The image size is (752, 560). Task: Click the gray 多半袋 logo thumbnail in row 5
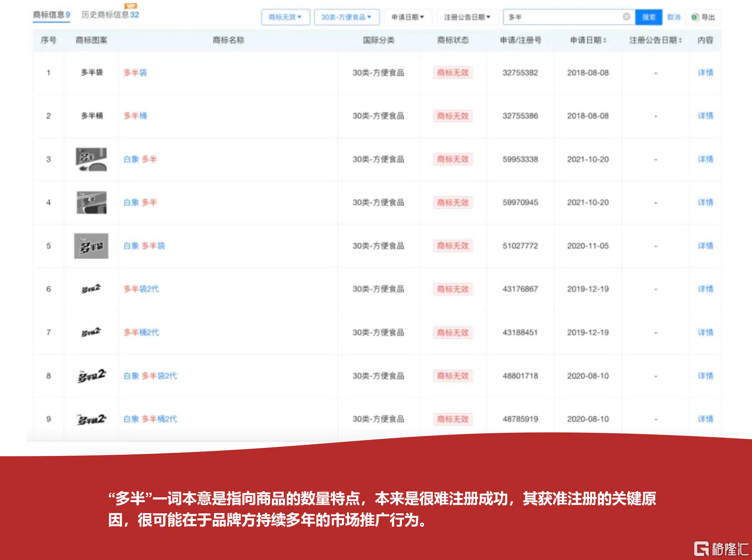click(x=91, y=246)
